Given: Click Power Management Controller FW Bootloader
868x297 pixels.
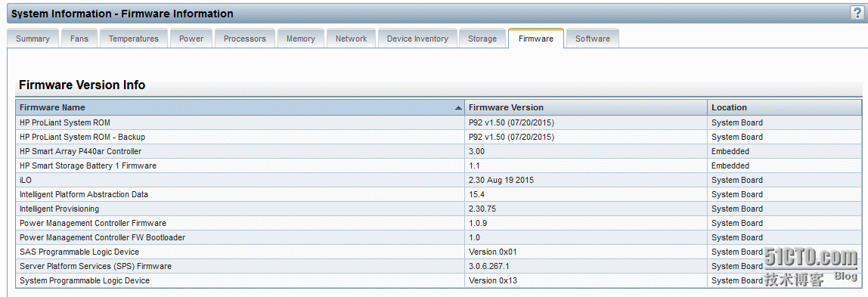Looking at the screenshot, I should tap(102, 237).
